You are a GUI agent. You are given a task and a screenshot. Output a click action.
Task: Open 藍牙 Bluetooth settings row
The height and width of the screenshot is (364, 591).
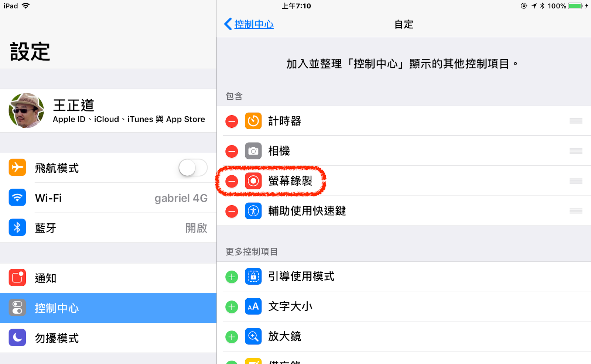[108, 228]
